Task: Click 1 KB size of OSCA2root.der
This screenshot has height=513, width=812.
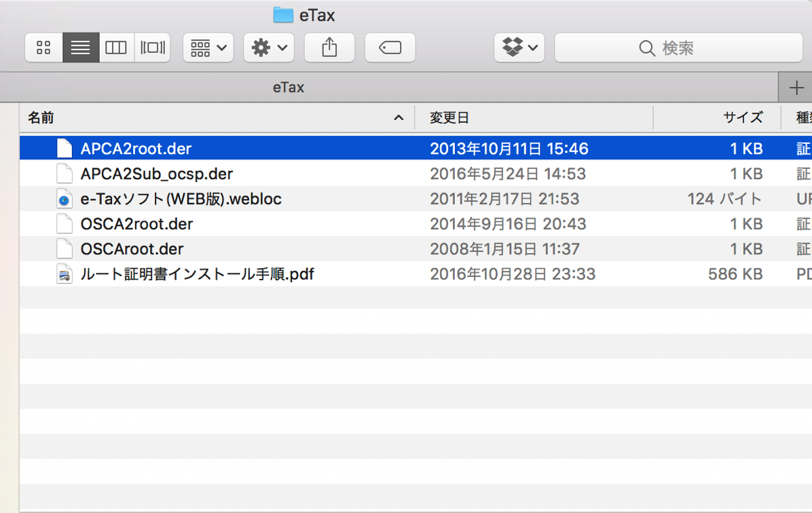Action: [x=746, y=224]
